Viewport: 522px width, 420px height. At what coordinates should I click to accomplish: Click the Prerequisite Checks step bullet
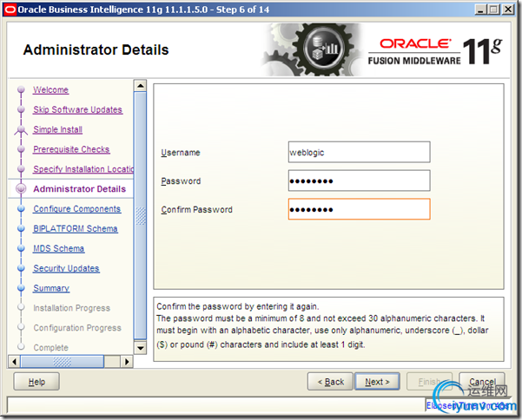(x=21, y=149)
